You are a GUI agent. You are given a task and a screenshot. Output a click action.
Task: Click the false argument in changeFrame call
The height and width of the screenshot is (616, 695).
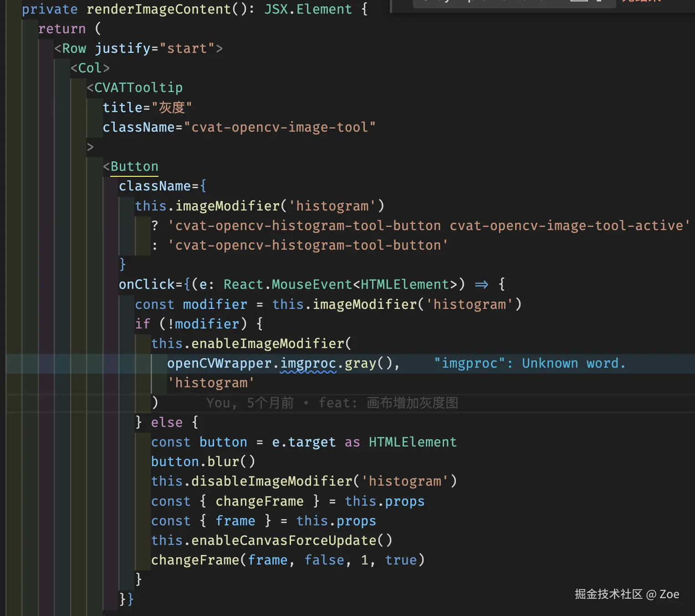(x=324, y=560)
